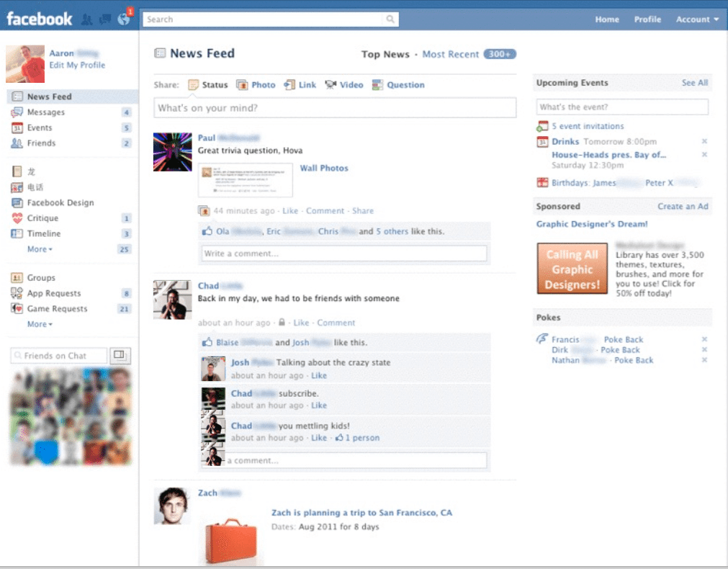This screenshot has height=569, width=728.
Task: Dismiss the poke from Nathan
Action: 704,360
